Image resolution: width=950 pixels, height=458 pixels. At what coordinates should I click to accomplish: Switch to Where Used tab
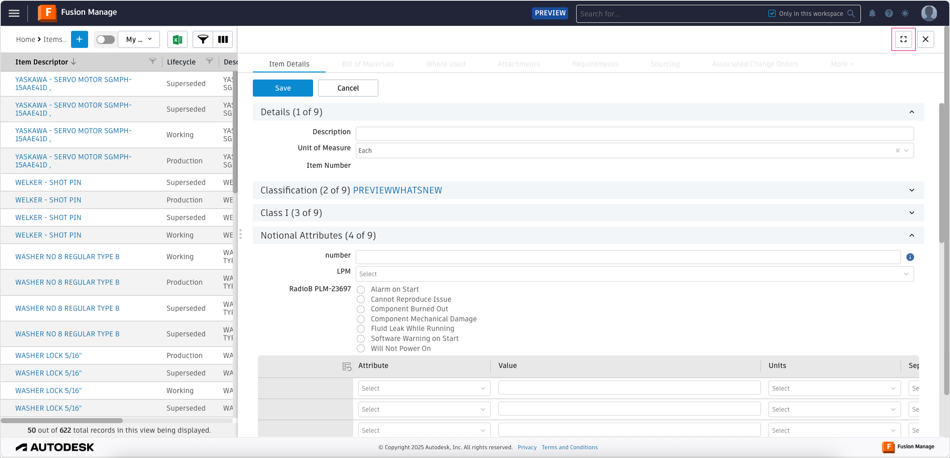pyautogui.click(x=445, y=64)
